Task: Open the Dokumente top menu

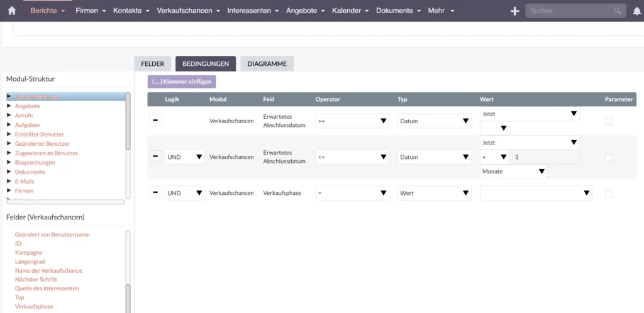Action: tap(398, 11)
